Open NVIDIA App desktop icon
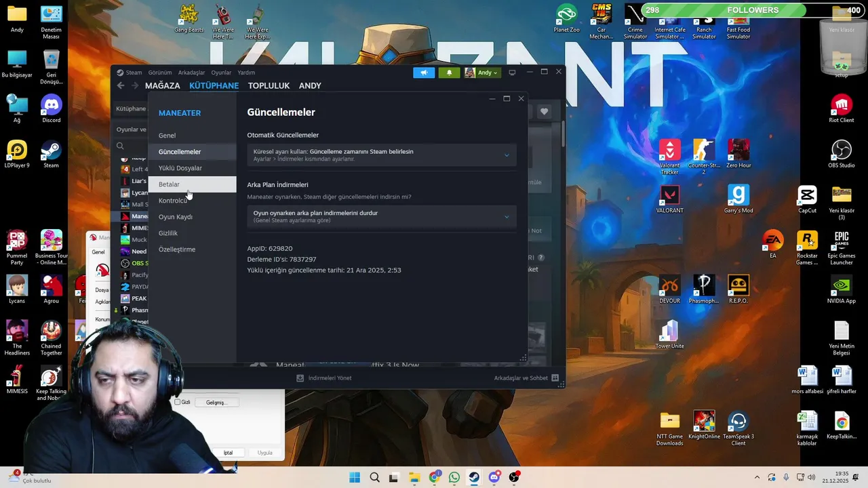The image size is (868, 488). 842,290
